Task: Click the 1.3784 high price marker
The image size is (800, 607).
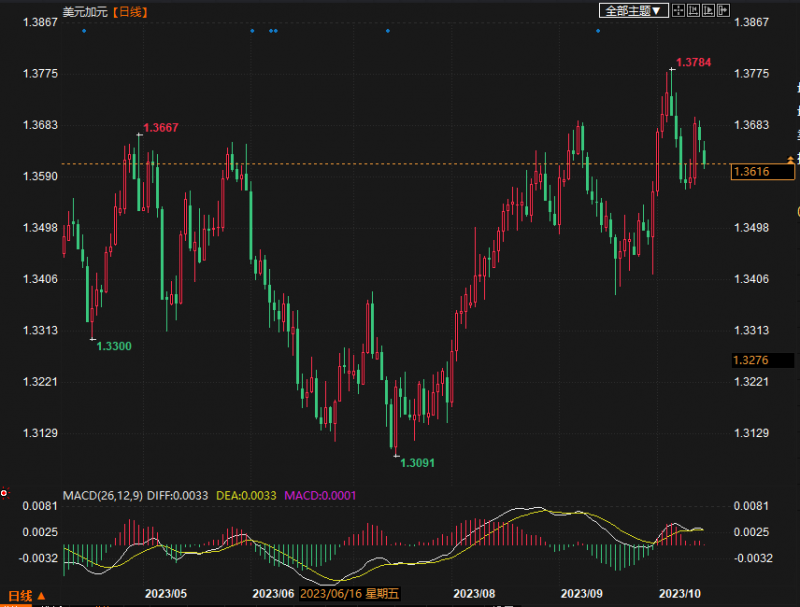Action: (693, 63)
